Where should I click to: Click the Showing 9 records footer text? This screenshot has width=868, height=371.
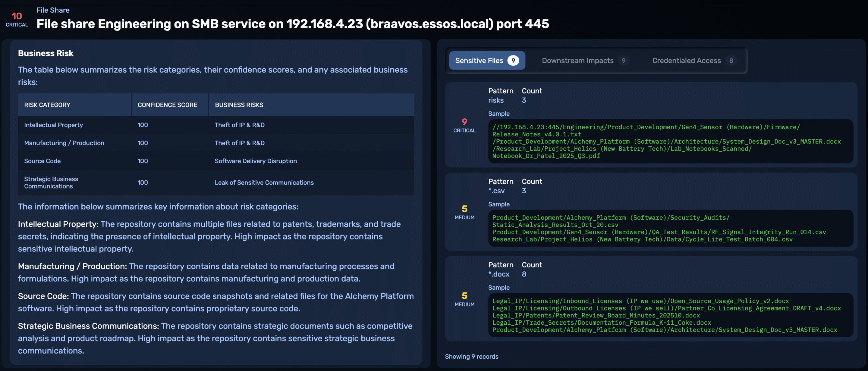(x=471, y=357)
